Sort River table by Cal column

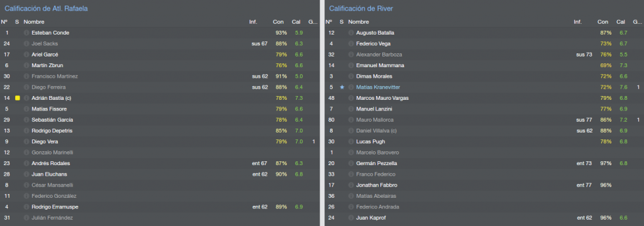tap(621, 22)
